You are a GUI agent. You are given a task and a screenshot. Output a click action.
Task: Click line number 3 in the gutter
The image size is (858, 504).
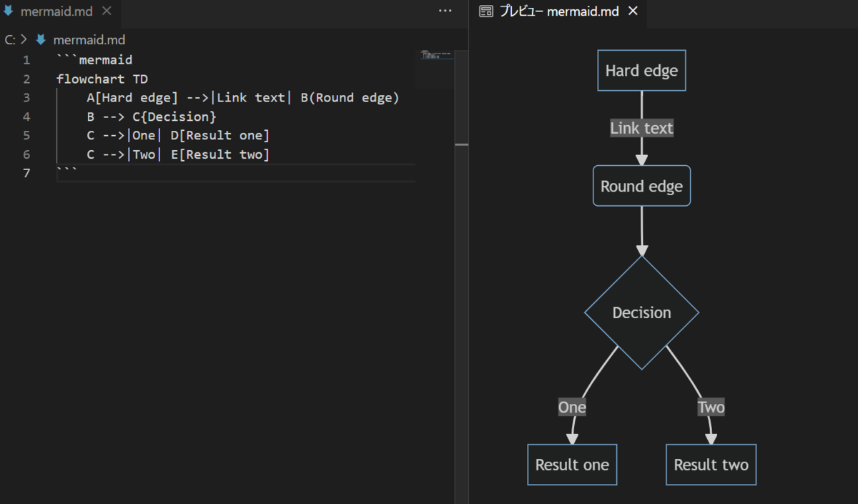(x=26, y=98)
